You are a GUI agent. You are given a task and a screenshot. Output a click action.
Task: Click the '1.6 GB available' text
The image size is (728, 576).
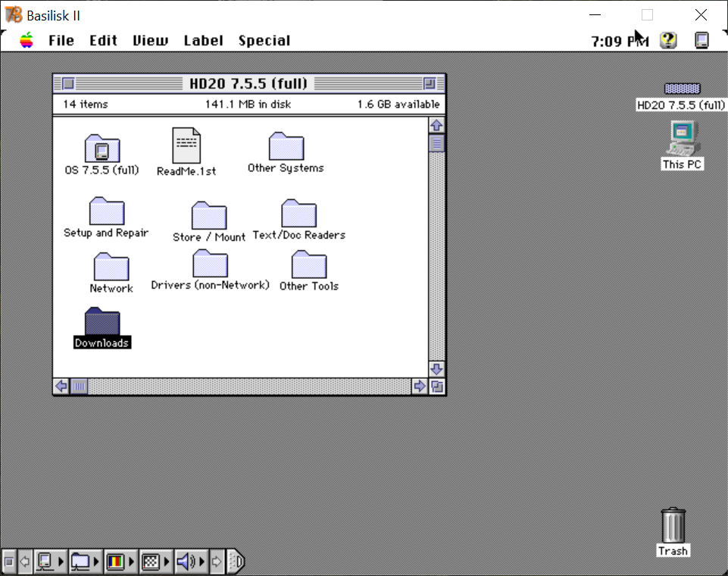point(398,104)
